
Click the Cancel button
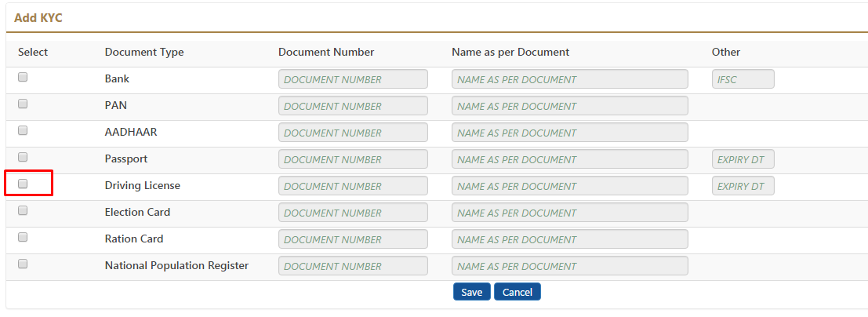(x=517, y=292)
